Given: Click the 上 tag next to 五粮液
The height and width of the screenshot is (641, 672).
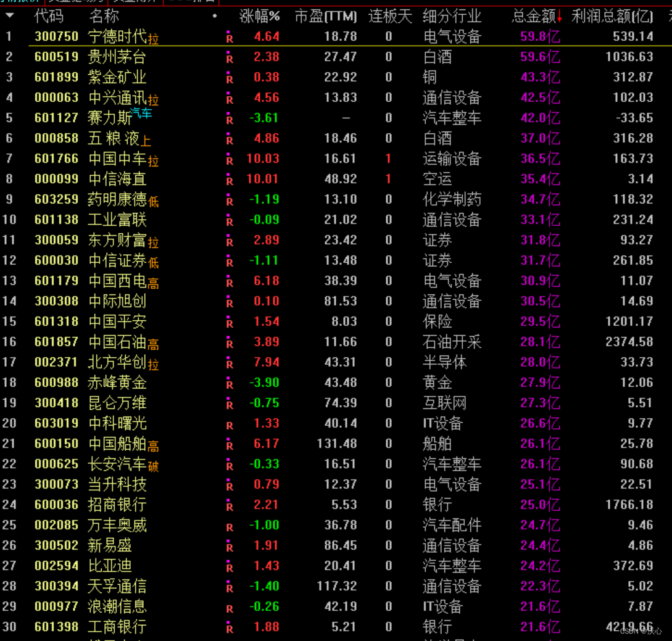Looking at the screenshot, I should point(146,141).
